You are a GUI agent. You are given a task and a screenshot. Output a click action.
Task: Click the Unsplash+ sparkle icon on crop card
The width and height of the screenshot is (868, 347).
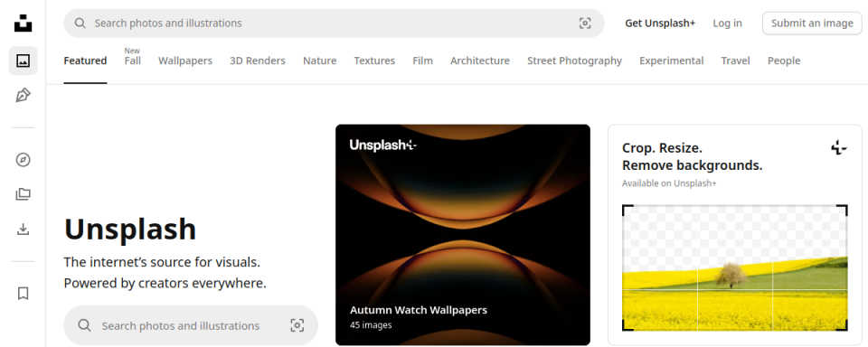pos(839,148)
